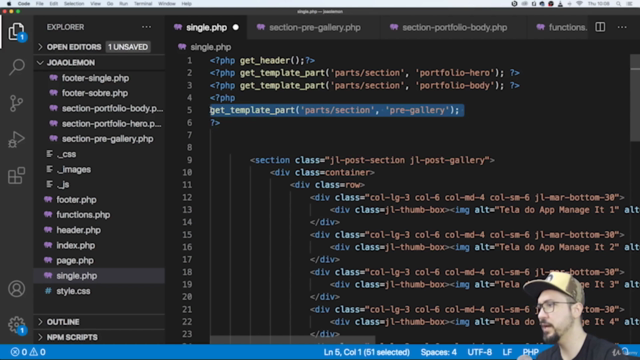Open footer-sobre.php in the explorer
Image resolution: width=640 pixels, height=360 pixels.
coord(99,93)
